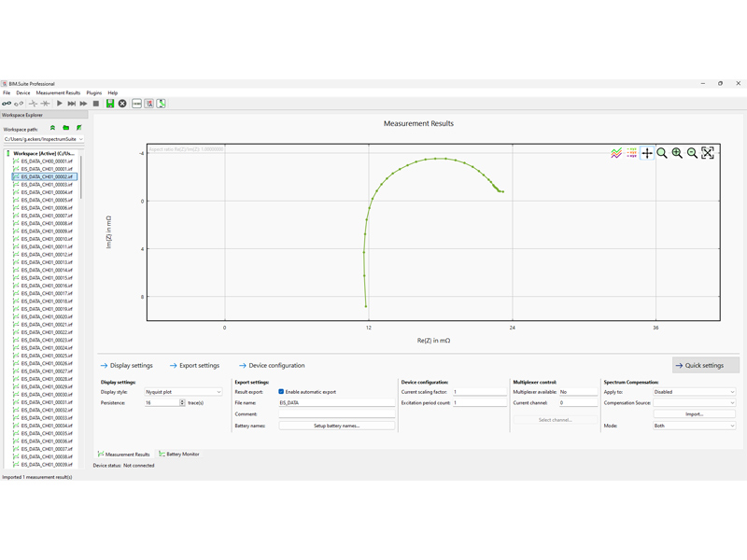747x560 pixels.
Task: Open the Display style dropdown
Action: (183, 392)
